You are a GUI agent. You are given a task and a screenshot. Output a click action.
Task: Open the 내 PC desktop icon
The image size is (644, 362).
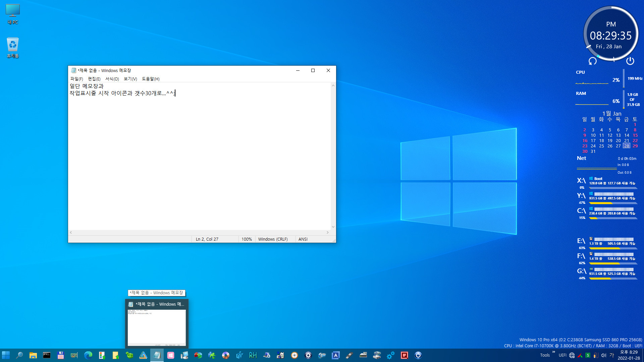13,14
